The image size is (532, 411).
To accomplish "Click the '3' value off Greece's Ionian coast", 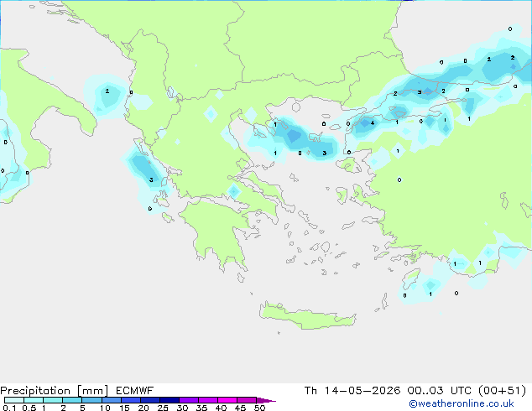I will 151,179.
